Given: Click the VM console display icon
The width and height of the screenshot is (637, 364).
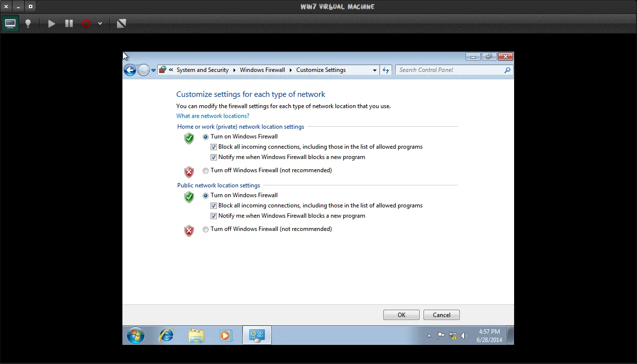Looking at the screenshot, I should (x=10, y=23).
